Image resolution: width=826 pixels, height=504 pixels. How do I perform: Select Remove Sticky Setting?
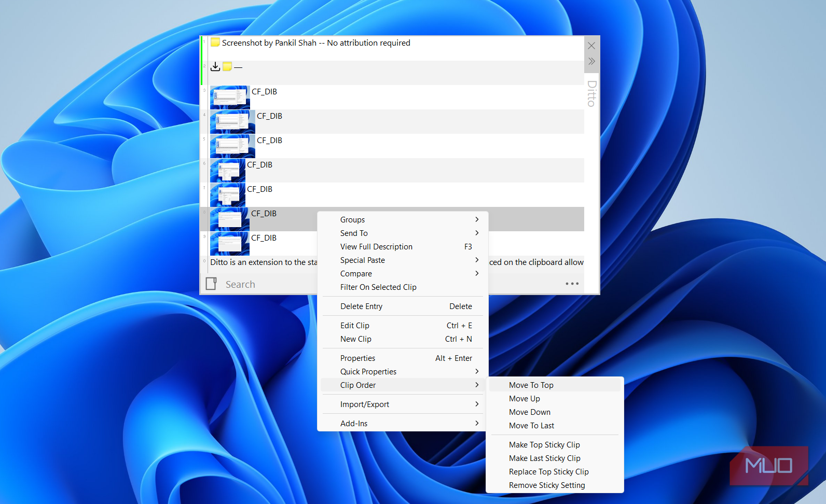coord(555,485)
